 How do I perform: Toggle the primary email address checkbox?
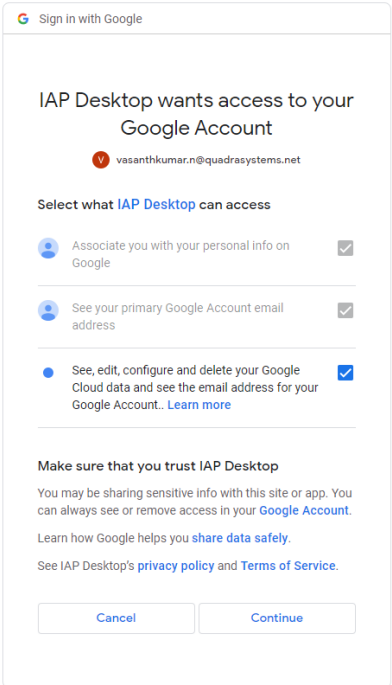coord(345,311)
